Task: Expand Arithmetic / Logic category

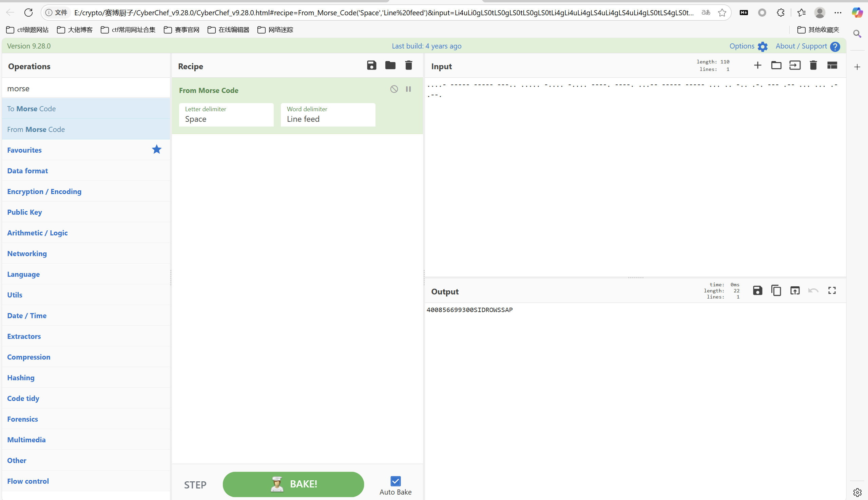Action: point(86,233)
